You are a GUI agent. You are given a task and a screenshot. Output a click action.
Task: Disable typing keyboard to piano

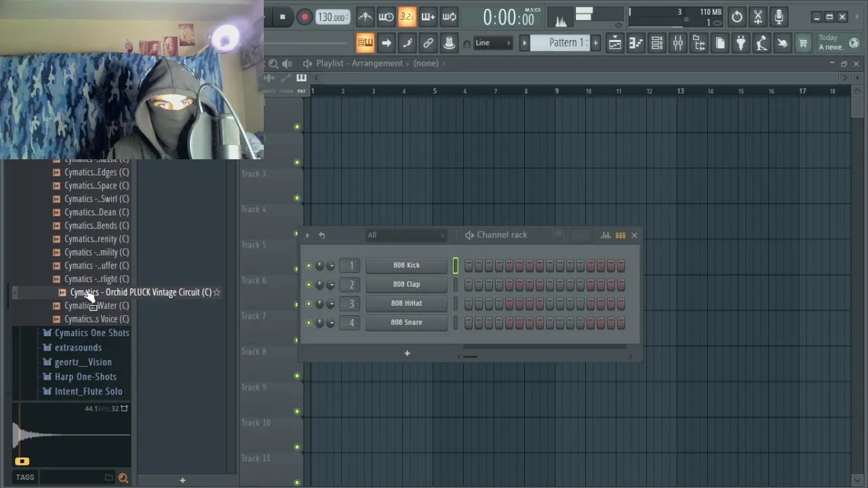tap(365, 43)
